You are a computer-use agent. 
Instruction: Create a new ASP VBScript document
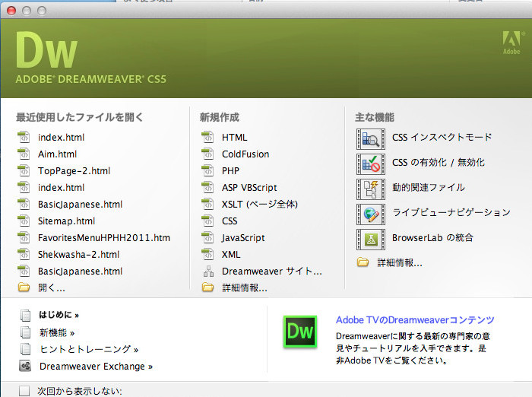click(249, 187)
